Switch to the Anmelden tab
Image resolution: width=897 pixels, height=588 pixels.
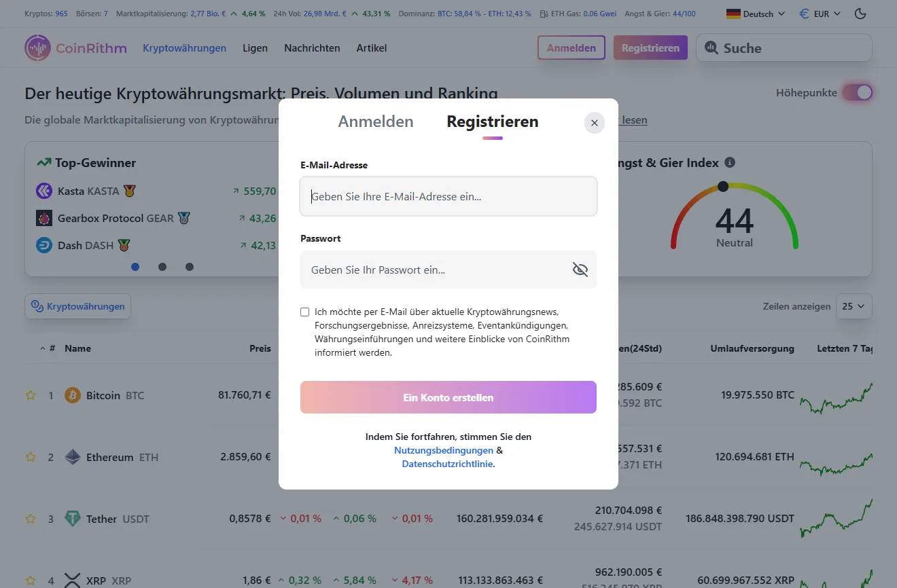[376, 121]
